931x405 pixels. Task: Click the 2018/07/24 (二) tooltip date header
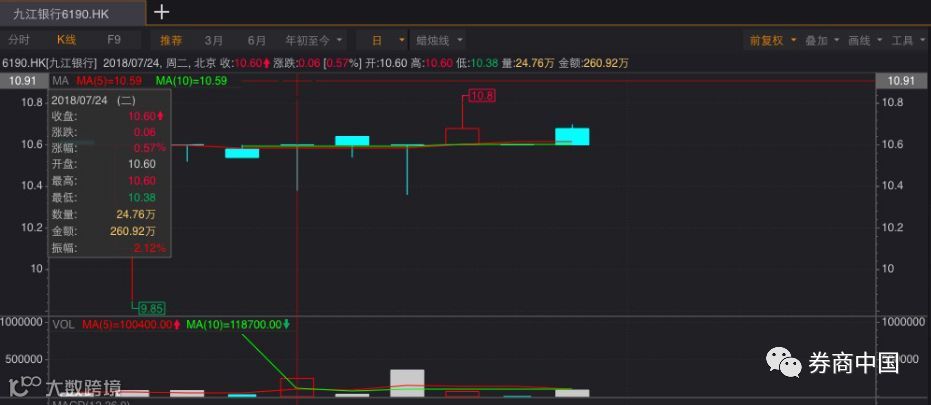point(93,100)
